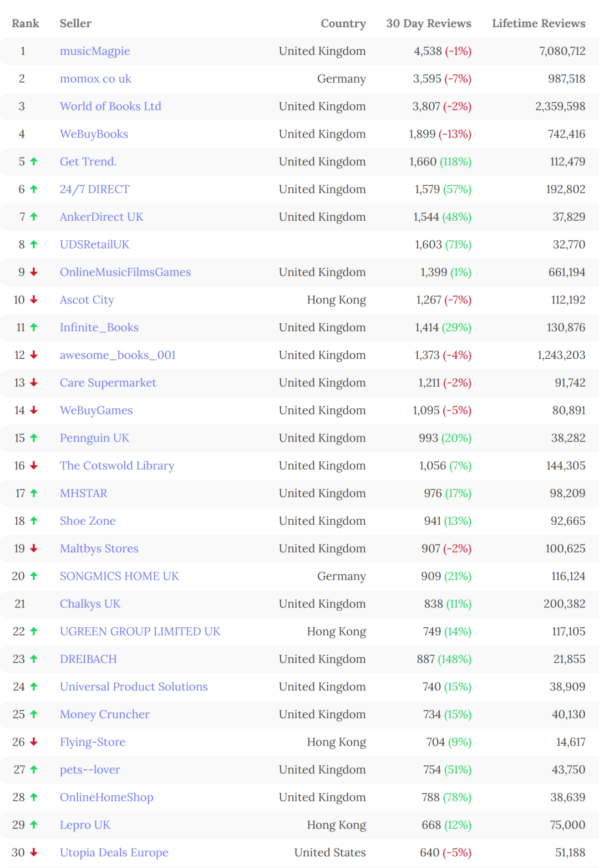Open UDSRetailUK seller page
This screenshot has height=868, width=599.
(94, 245)
